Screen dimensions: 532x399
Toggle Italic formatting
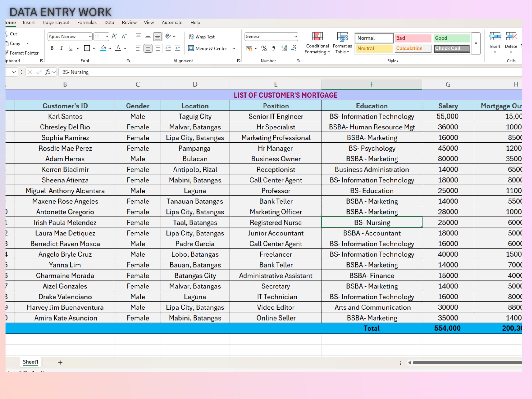(61, 48)
